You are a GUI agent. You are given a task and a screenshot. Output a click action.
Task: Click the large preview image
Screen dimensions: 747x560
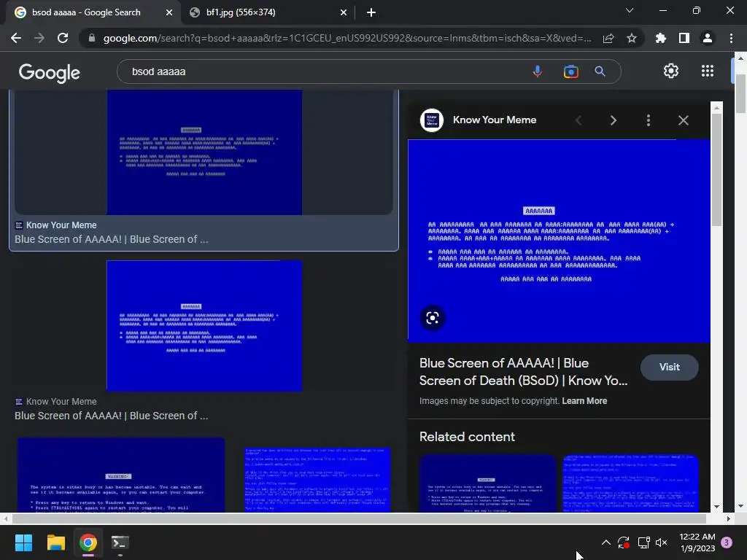(x=559, y=241)
